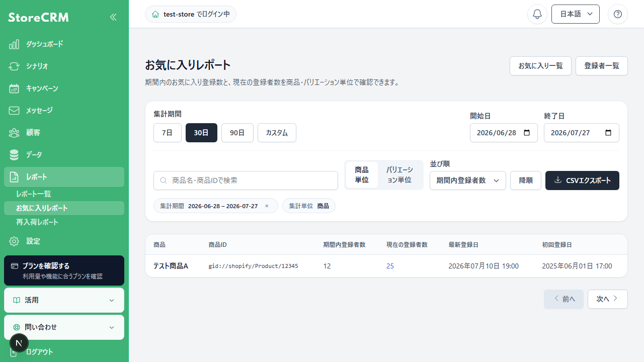The height and width of the screenshot is (362, 644).
Task: Click the レポート document chart icon
Action: 14,177
